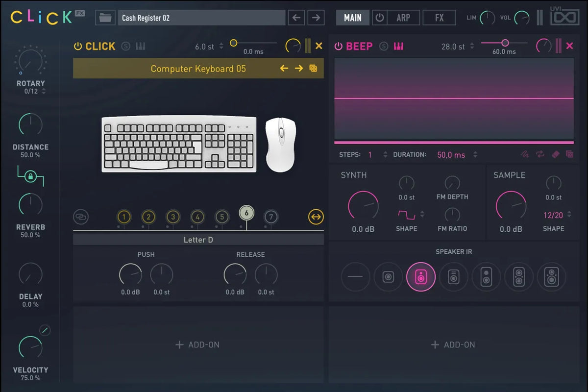Change the sample 12/20 shape stepper
Viewport: 588px width, 392px height.
(569, 215)
